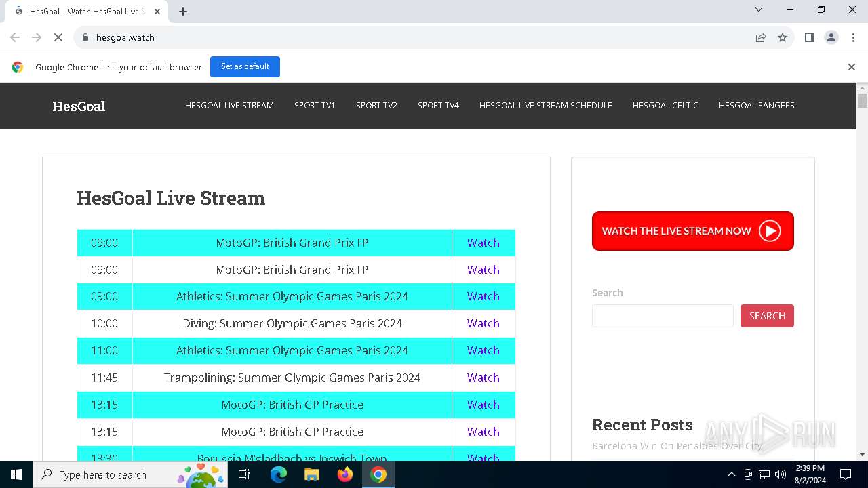Viewport: 868px width, 488px height.
Task: Open SPORT TV4 menu item
Action: 438,106
